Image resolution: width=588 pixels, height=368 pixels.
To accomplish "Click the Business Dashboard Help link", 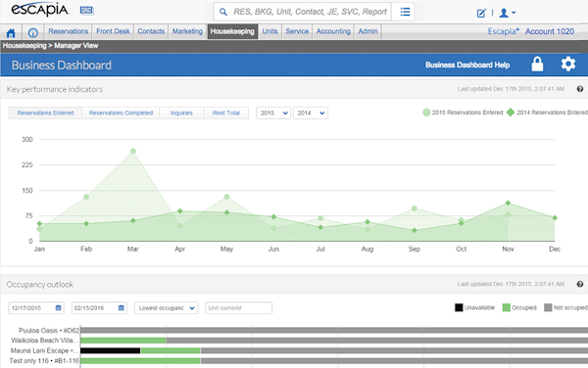I will [467, 66].
